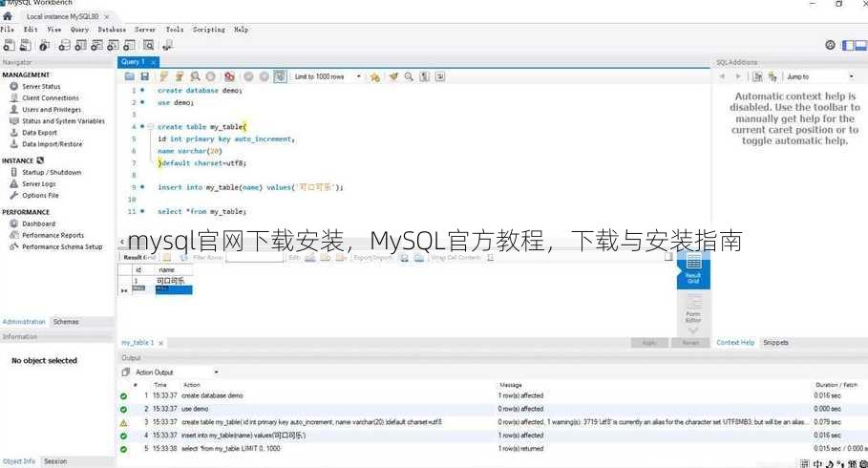Switch to Result Grid view
The width and height of the screenshot is (868, 468).
click(x=693, y=269)
